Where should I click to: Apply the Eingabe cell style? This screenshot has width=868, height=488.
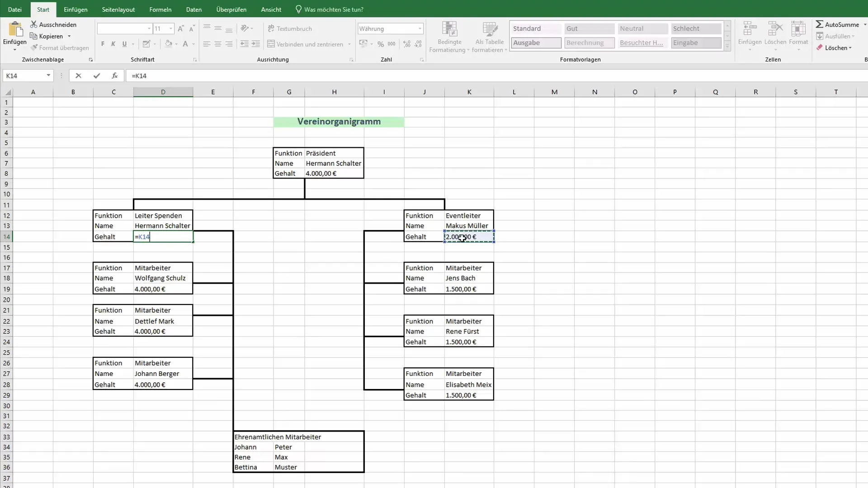[x=696, y=42]
